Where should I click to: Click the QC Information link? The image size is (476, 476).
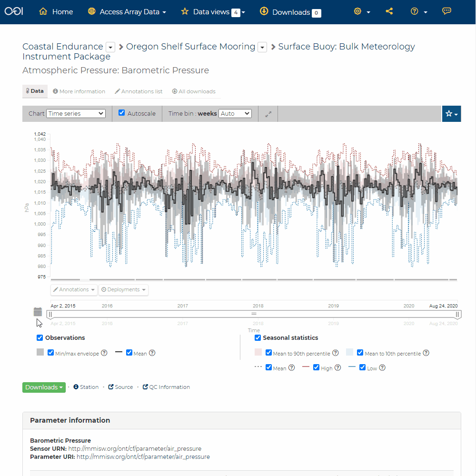166,387
